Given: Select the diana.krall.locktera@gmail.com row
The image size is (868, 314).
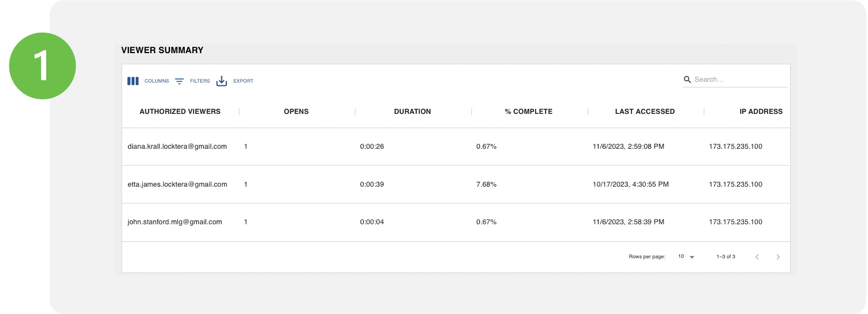Looking at the screenshot, I should tap(177, 147).
